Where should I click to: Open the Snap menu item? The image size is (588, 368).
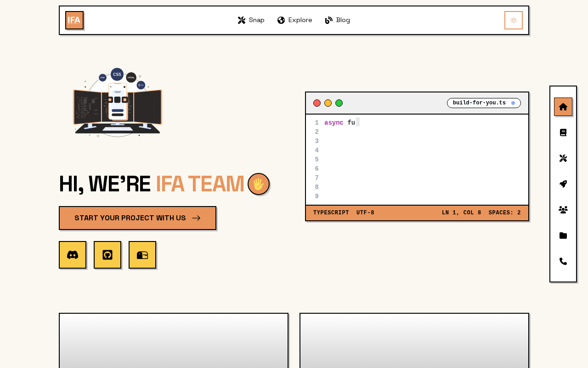(251, 20)
